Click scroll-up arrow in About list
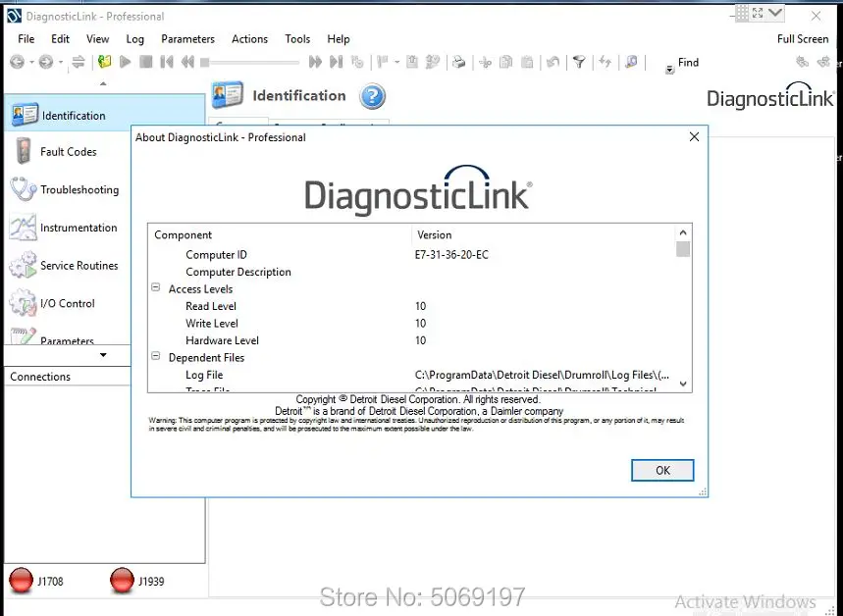The height and width of the screenshot is (616, 843). pyautogui.click(x=683, y=232)
